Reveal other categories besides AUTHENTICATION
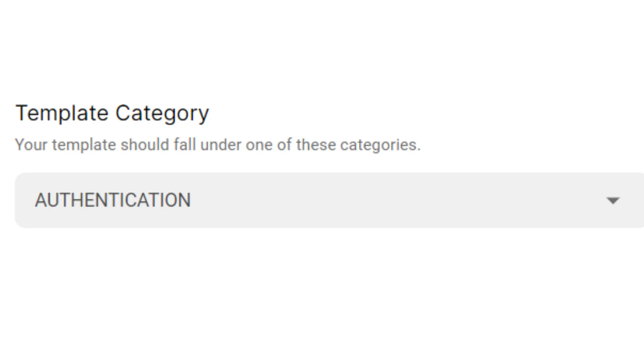This screenshot has width=644, height=362. coord(613,200)
